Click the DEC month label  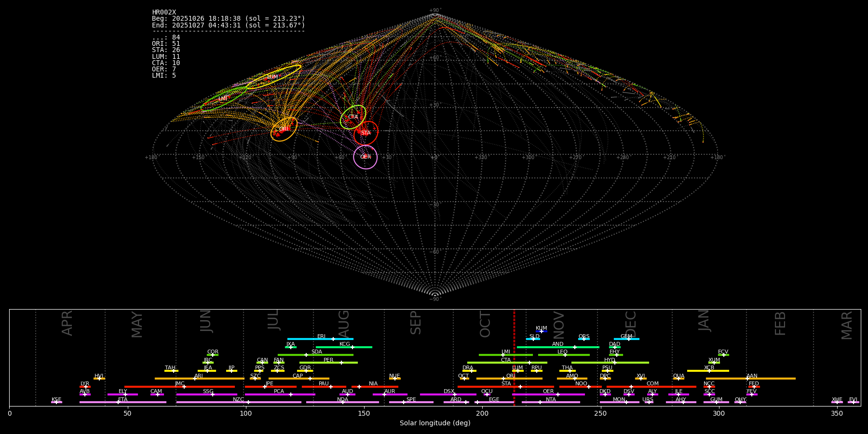coord(631,324)
